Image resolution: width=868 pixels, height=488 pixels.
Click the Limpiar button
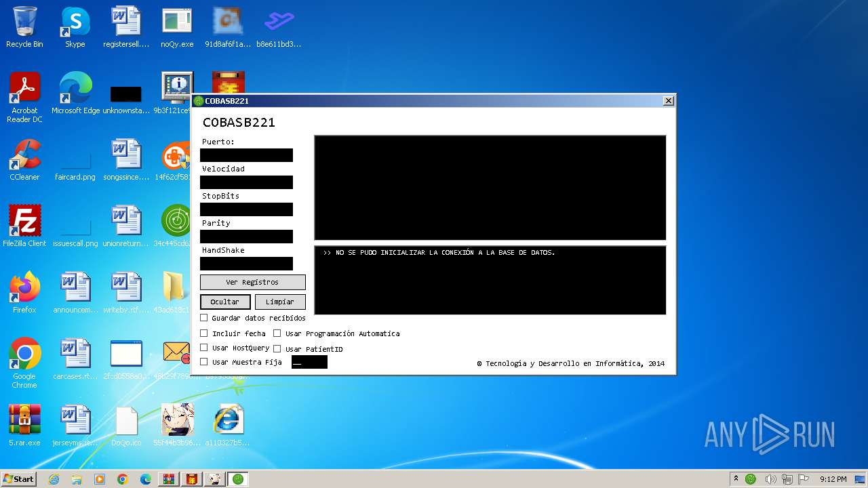click(x=280, y=302)
